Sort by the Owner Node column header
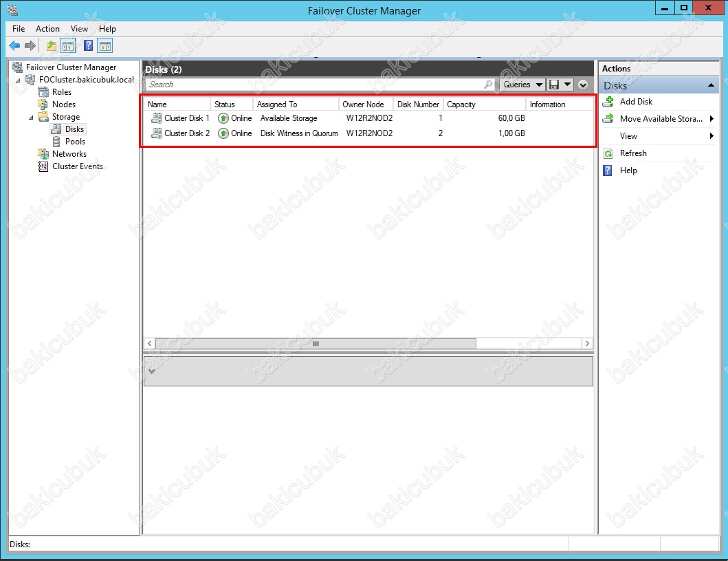 [x=366, y=104]
